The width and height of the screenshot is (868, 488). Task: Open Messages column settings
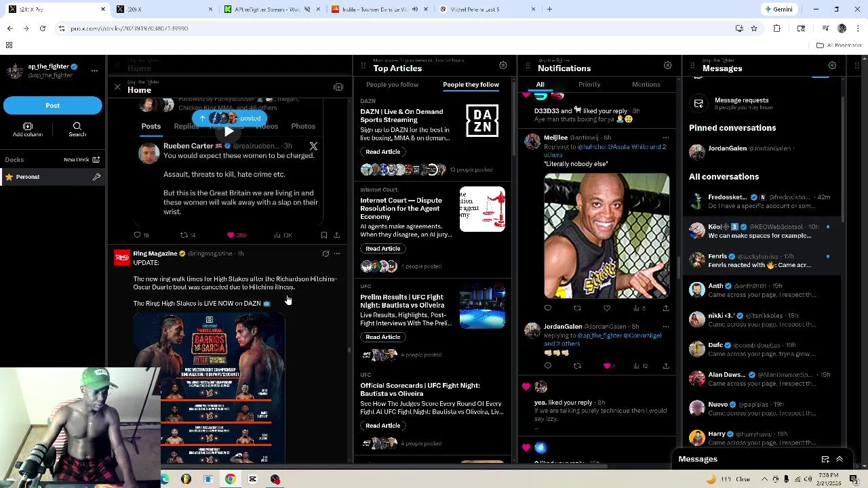point(832,66)
